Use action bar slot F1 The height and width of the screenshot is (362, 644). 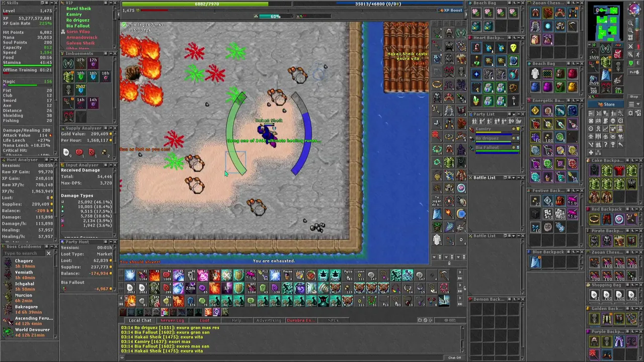(x=129, y=275)
